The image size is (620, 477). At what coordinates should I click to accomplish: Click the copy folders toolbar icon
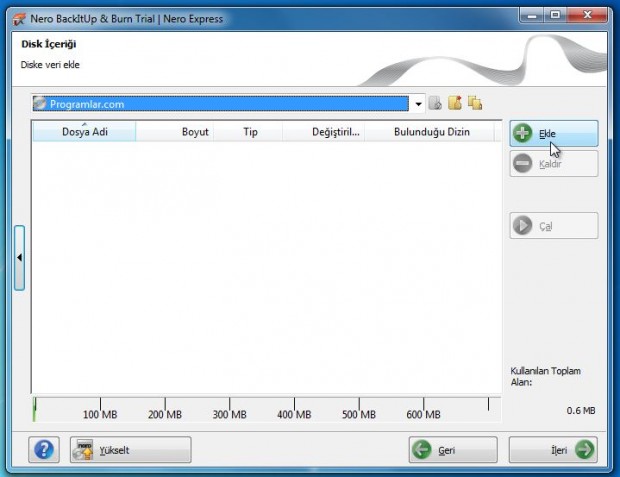click(475, 103)
